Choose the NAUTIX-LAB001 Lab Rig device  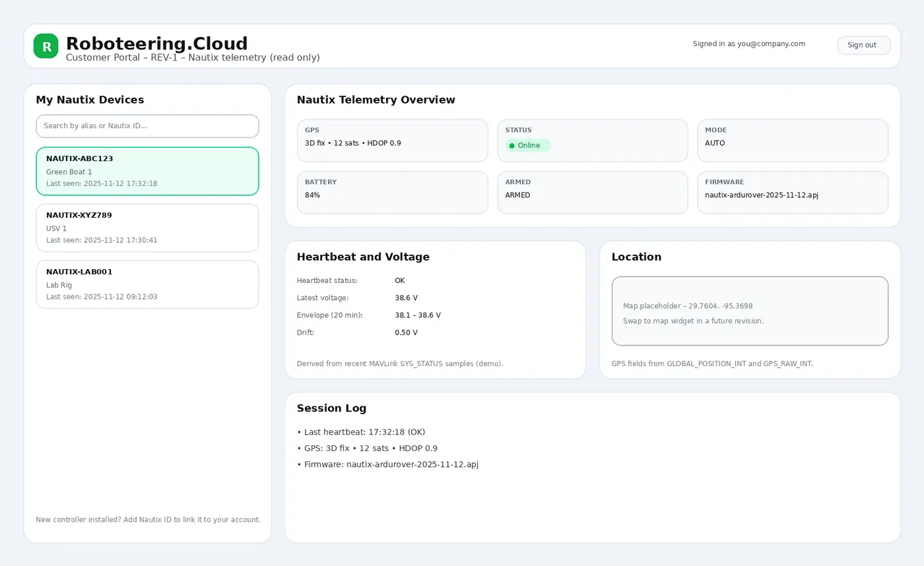tap(147, 284)
